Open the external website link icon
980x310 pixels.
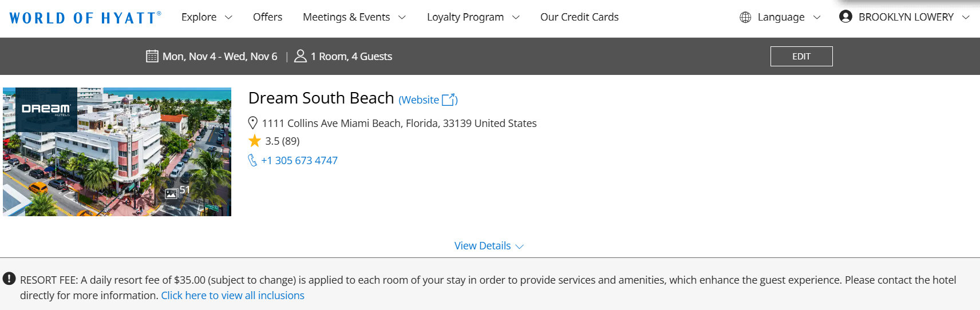coord(449,100)
